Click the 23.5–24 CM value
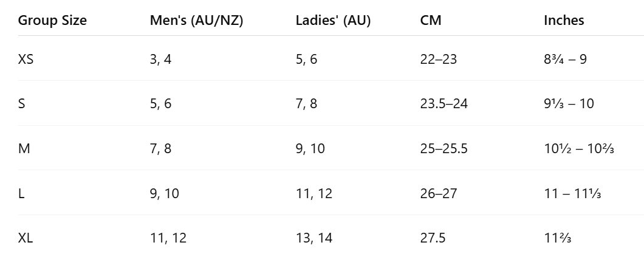This screenshot has height=265, width=644. (x=444, y=103)
